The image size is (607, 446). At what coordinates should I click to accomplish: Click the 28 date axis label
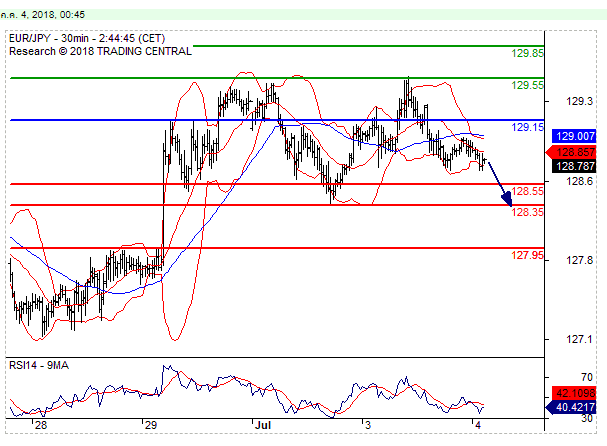[41, 425]
